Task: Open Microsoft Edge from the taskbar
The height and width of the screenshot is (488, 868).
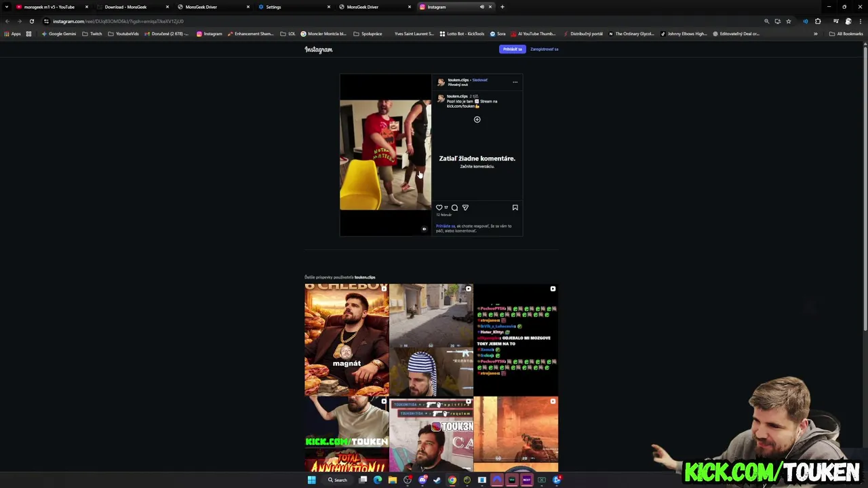Action: (378, 480)
